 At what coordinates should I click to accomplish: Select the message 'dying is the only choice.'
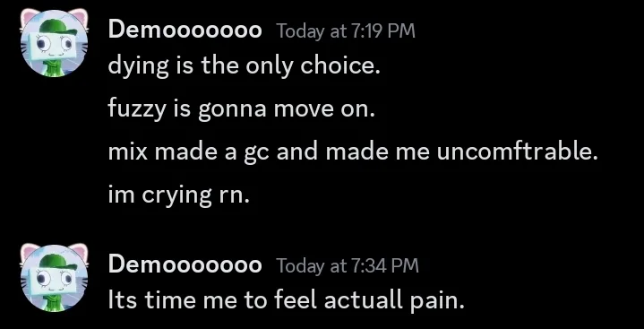point(244,66)
